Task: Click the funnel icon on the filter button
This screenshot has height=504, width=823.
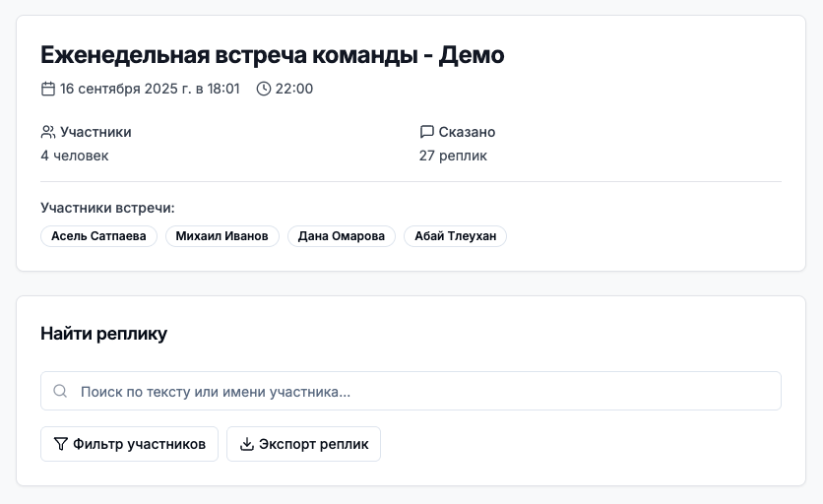Action: [x=61, y=444]
